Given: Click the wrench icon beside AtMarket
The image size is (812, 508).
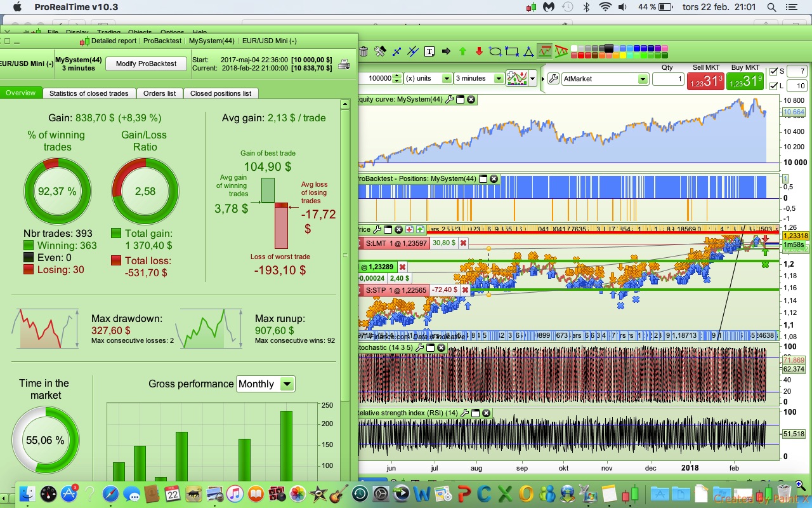Looking at the screenshot, I should [x=553, y=79].
